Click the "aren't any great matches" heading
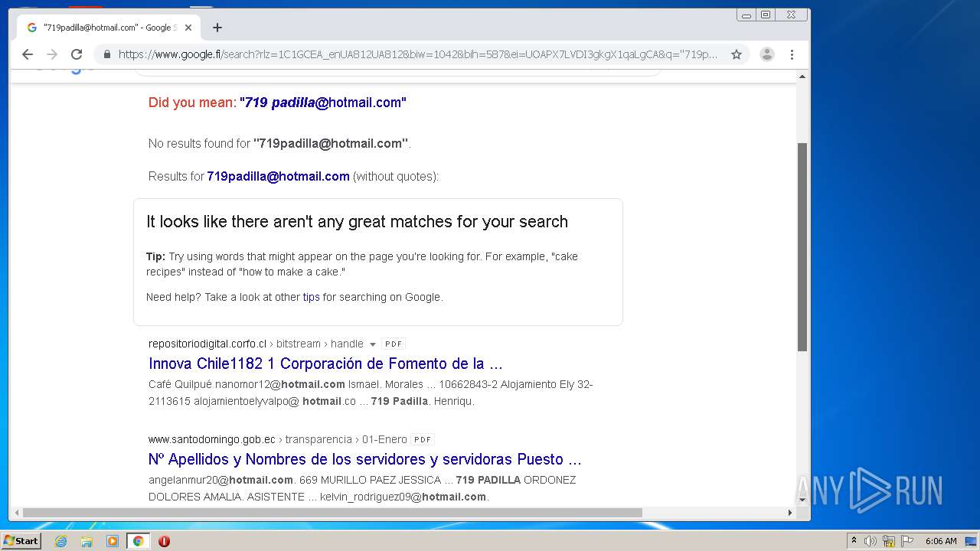The height and width of the screenshot is (551, 980). click(x=357, y=222)
